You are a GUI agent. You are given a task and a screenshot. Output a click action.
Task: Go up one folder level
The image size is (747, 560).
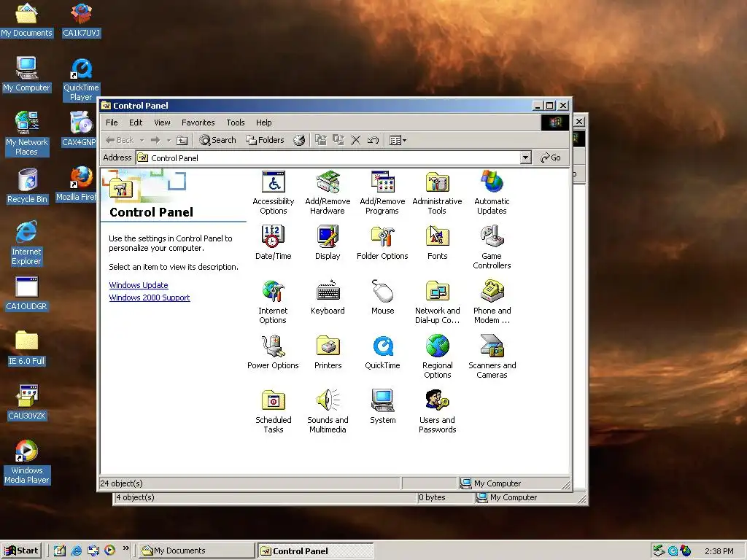pos(182,140)
